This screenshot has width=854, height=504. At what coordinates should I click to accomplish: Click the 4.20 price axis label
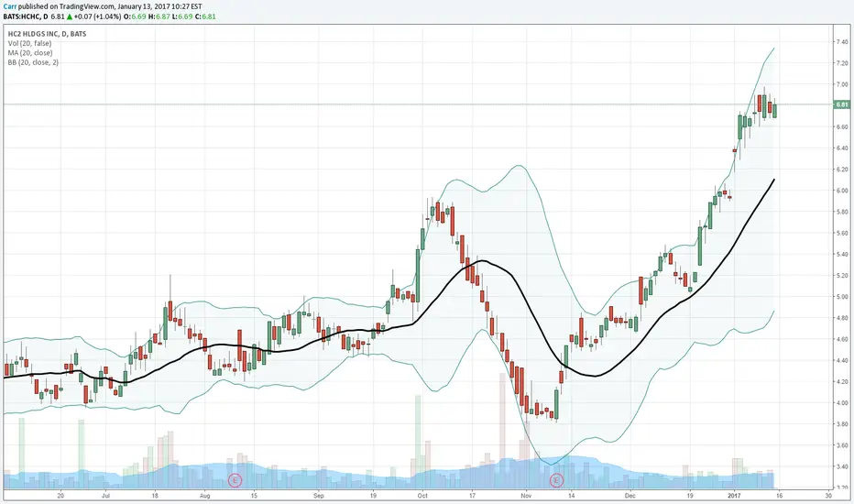click(841, 382)
